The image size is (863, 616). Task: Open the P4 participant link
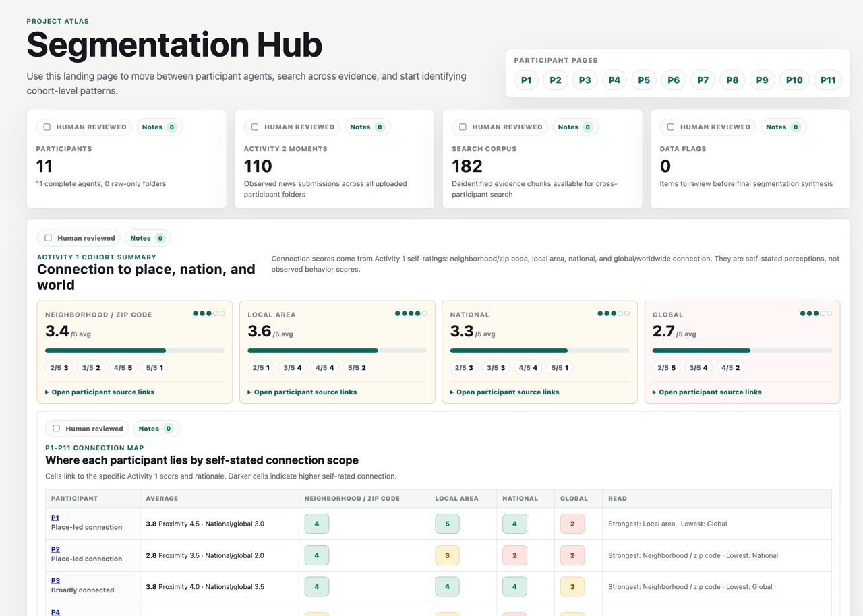click(x=55, y=612)
